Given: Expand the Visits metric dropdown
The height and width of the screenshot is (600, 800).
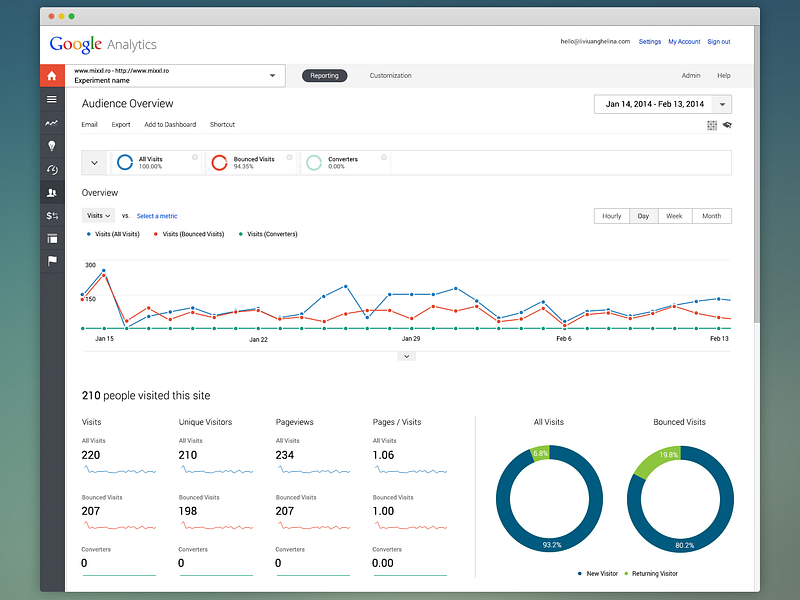Looking at the screenshot, I should click(97, 215).
